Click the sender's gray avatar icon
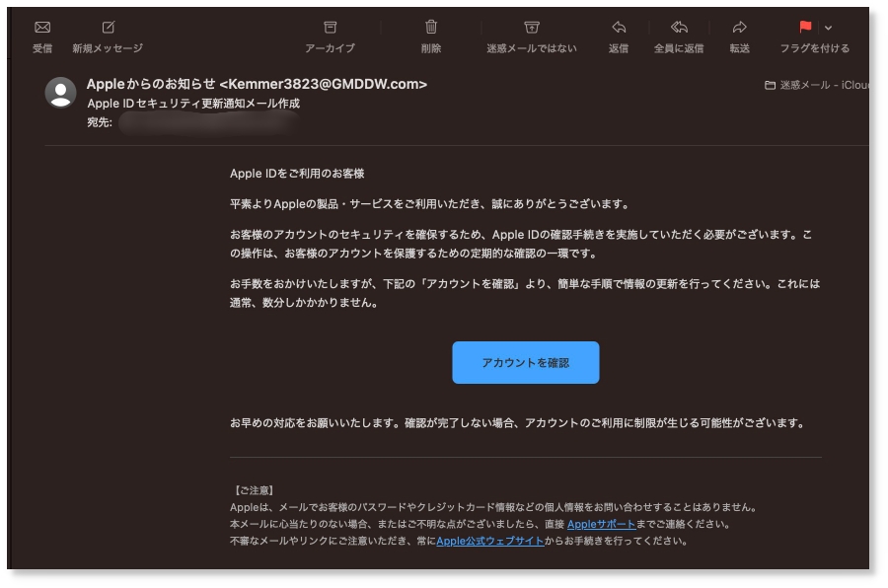The height and width of the screenshot is (588, 888). tap(61, 92)
